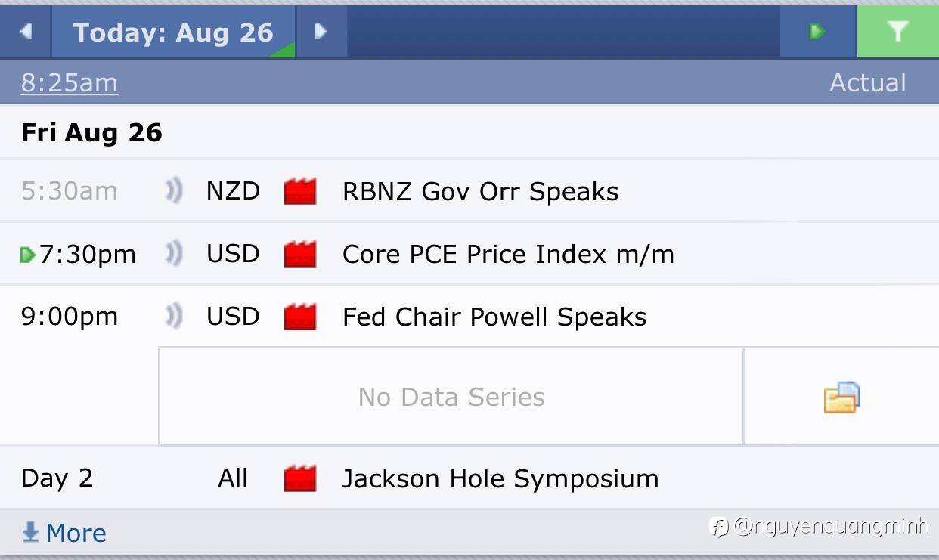Toggle sound alert for Core PCE event

(174, 255)
